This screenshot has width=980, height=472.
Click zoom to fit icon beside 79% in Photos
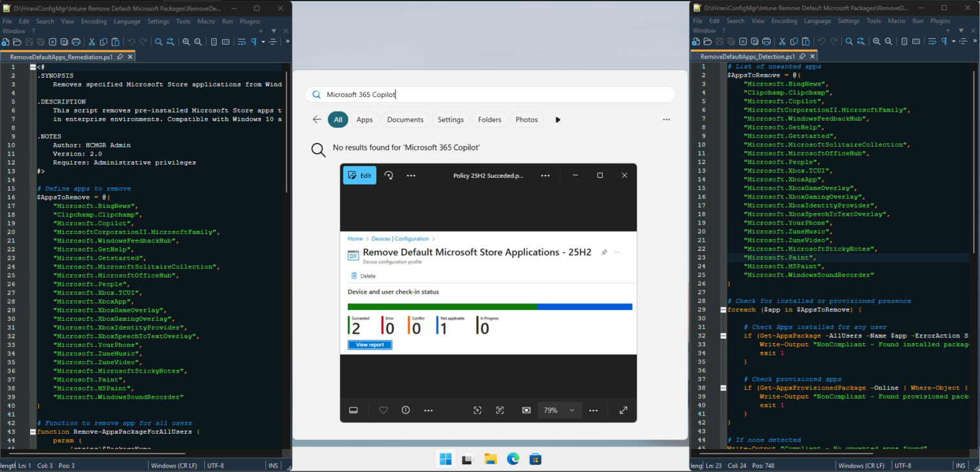point(526,410)
